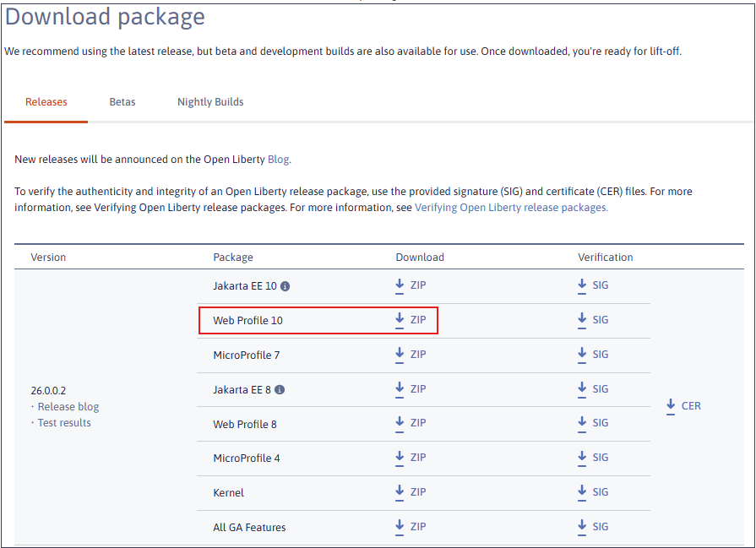Click the Download column header
756x548 pixels.
[420, 258]
